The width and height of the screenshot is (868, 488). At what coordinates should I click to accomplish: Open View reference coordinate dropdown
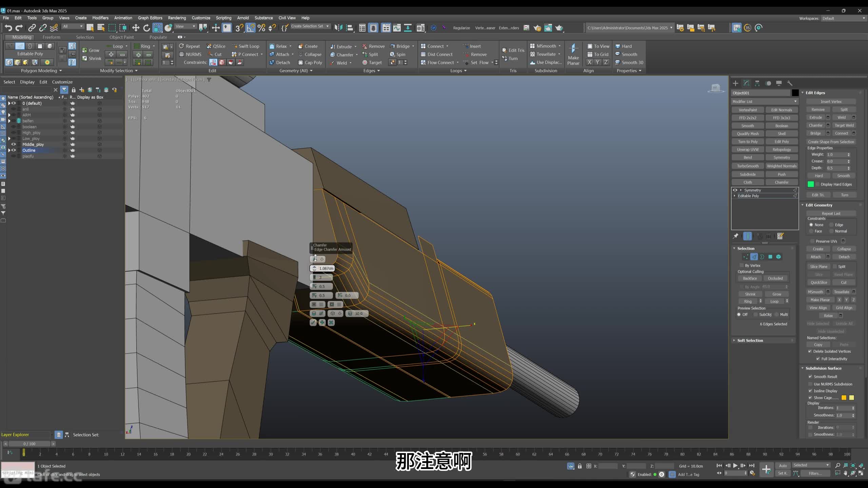pyautogui.click(x=185, y=26)
